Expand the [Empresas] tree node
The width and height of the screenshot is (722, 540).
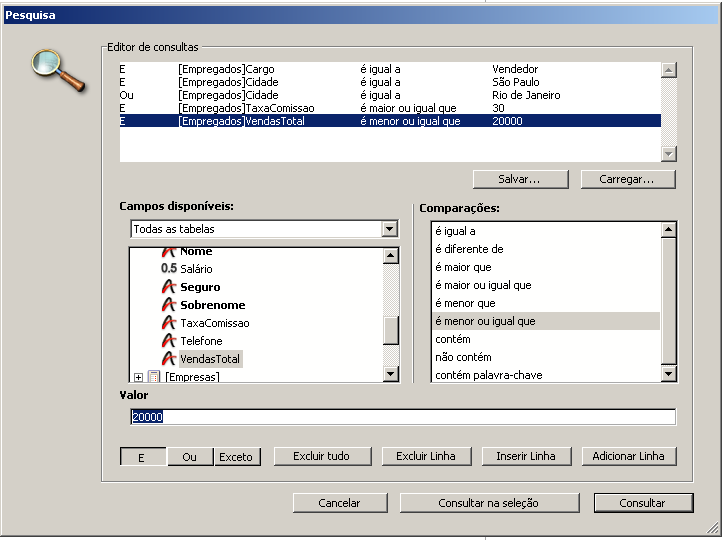pyautogui.click(x=138, y=377)
